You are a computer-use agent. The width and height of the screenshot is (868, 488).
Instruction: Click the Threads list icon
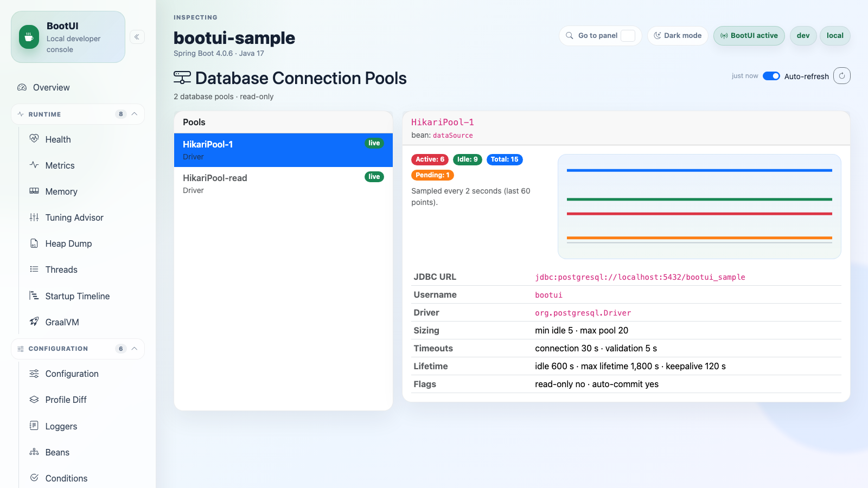[x=34, y=269]
